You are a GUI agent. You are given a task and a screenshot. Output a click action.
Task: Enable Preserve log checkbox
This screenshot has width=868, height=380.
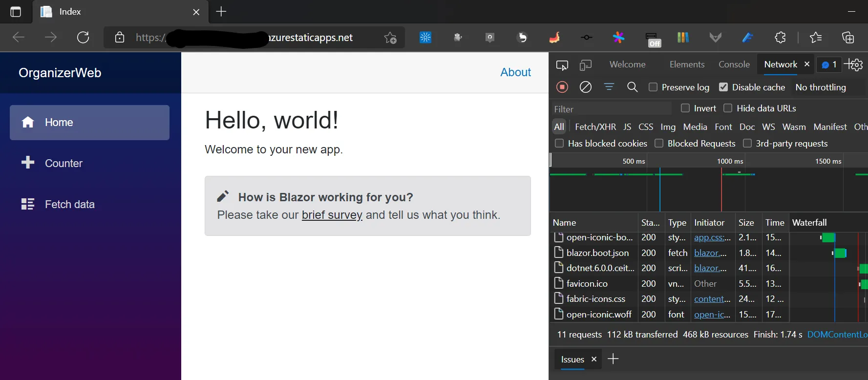tap(653, 87)
